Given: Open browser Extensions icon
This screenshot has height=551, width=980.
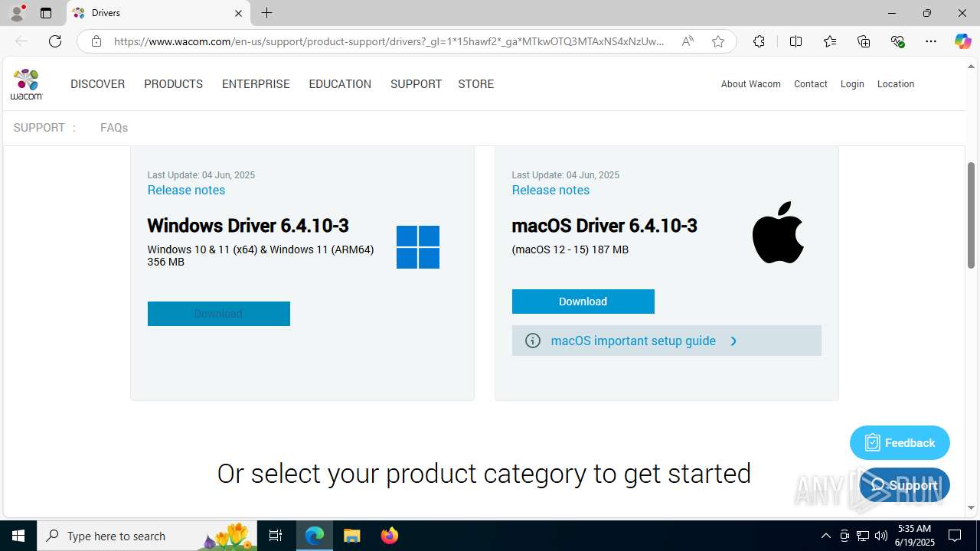Looking at the screenshot, I should point(759,41).
